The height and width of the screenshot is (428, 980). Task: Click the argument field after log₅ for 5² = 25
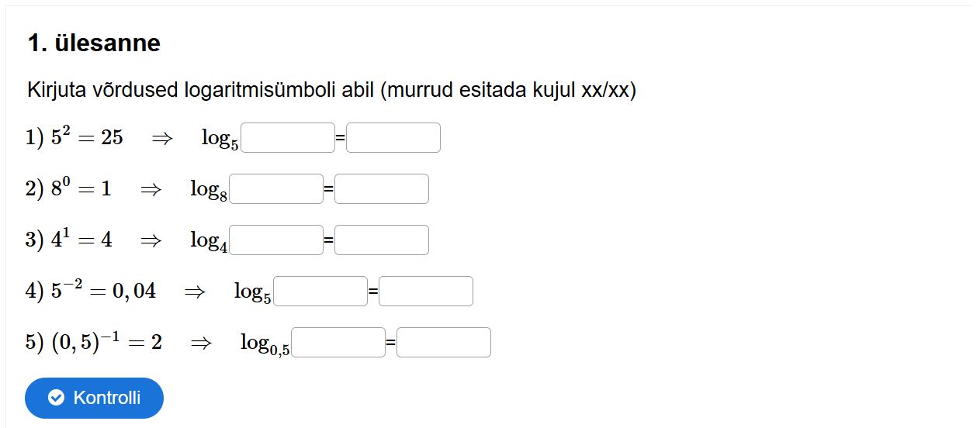pyautogui.click(x=288, y=138)
